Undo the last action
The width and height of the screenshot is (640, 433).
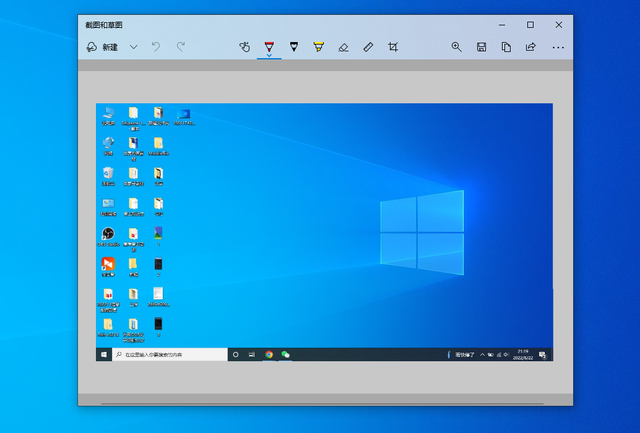(x=156, y=47)
